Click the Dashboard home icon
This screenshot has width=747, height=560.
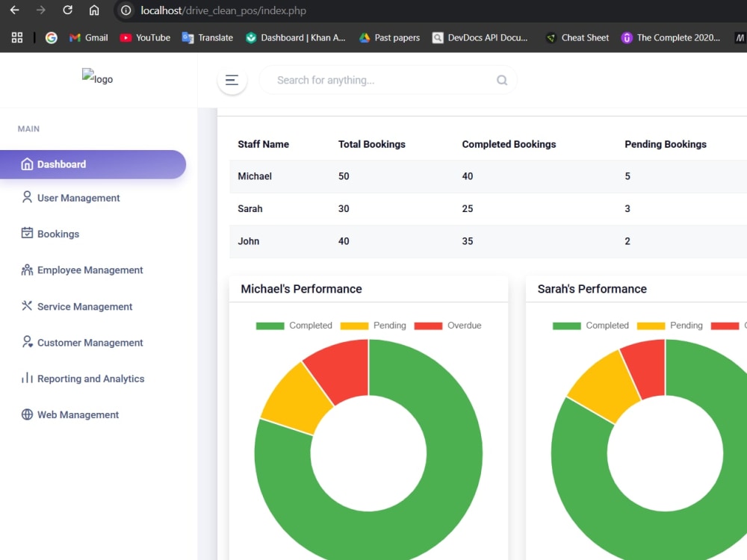(27, 164)
